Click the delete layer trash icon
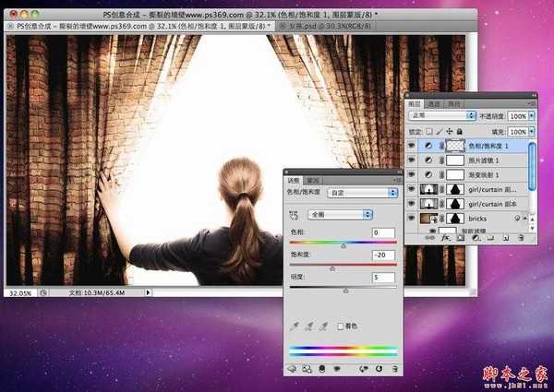 point(520,237)
